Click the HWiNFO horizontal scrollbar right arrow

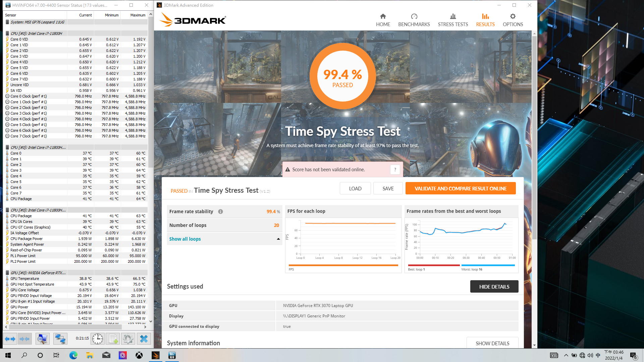point(145,327)
